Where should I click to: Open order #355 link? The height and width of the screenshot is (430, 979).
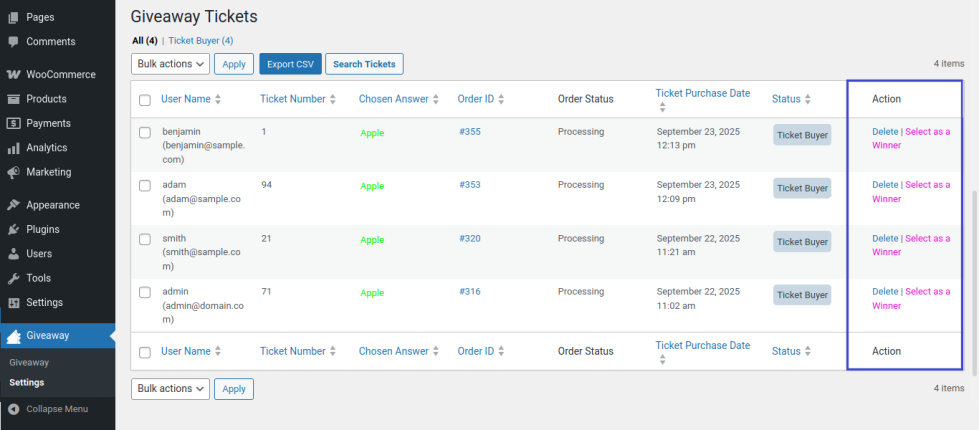click(469, 132)
